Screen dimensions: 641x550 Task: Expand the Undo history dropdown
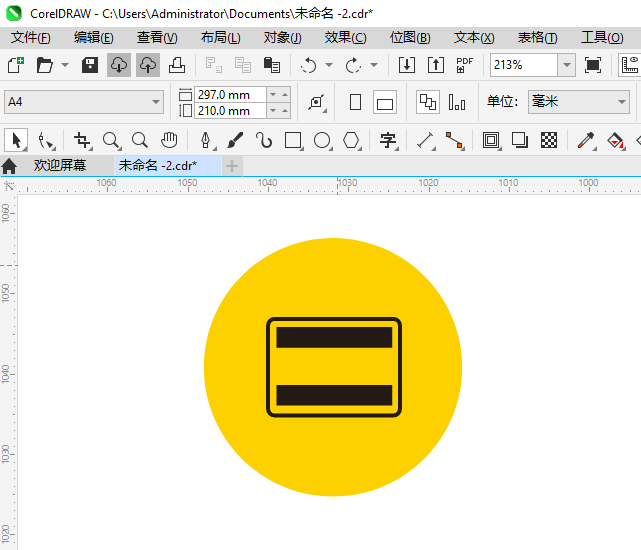329,65
